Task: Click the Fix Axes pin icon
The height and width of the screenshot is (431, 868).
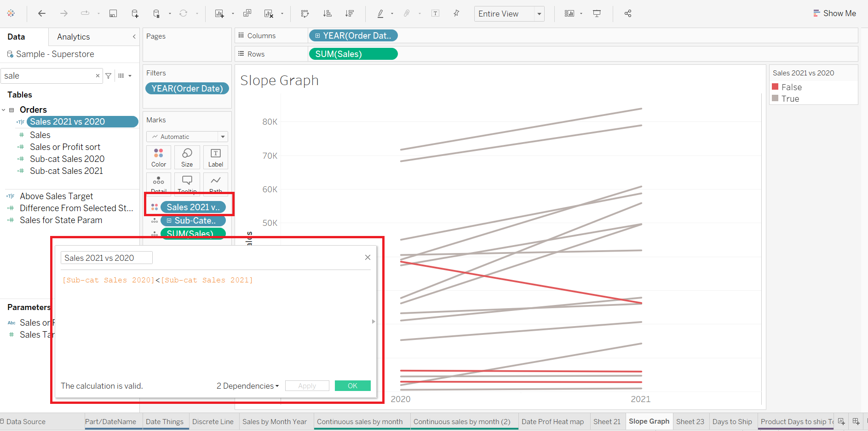Action: pos(456,13)
